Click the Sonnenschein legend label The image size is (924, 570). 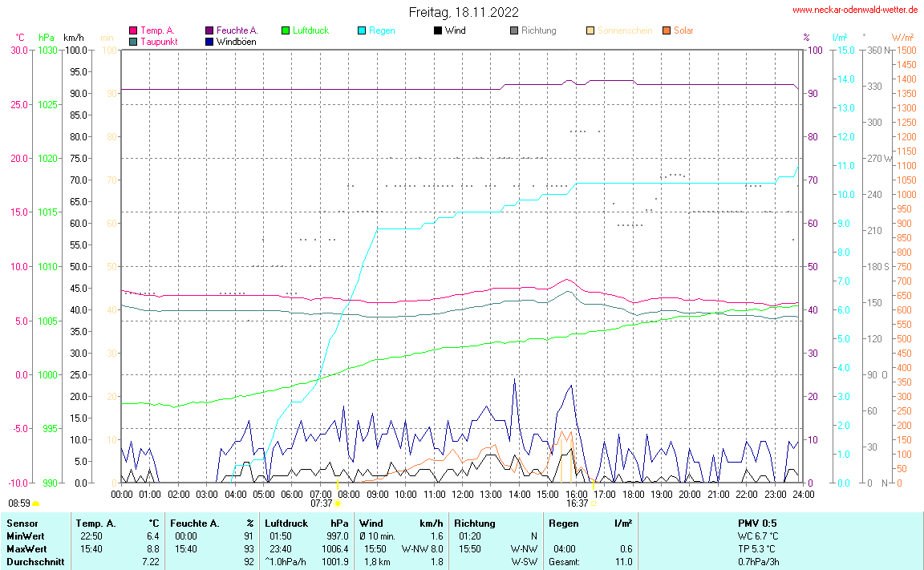625,30
